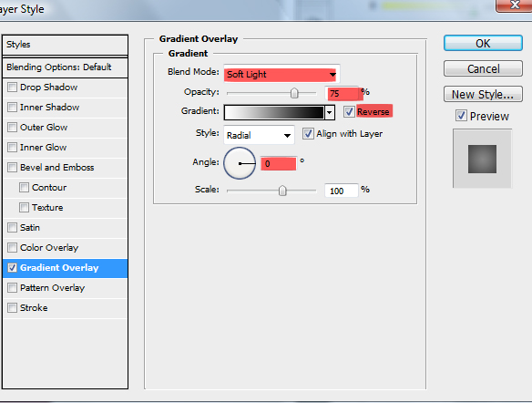Select the Gradient Overlay row
Screen dimensions: 532x403
(65, 268)
